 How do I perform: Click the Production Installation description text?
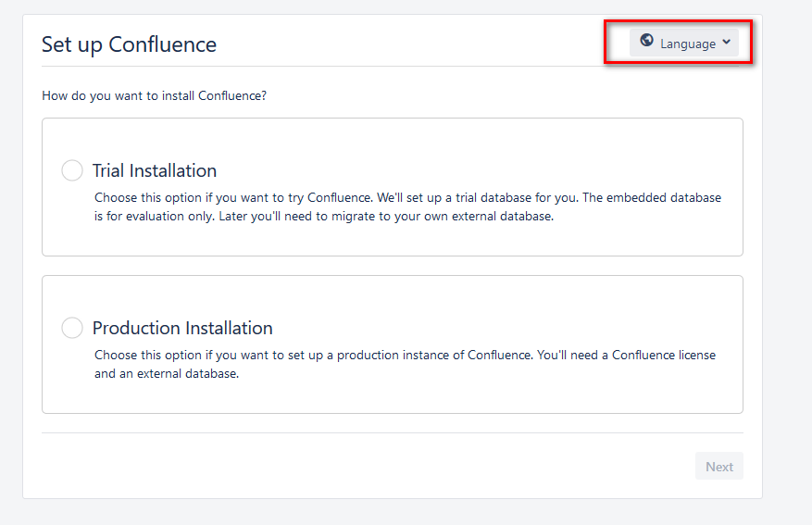click(405, 364)
